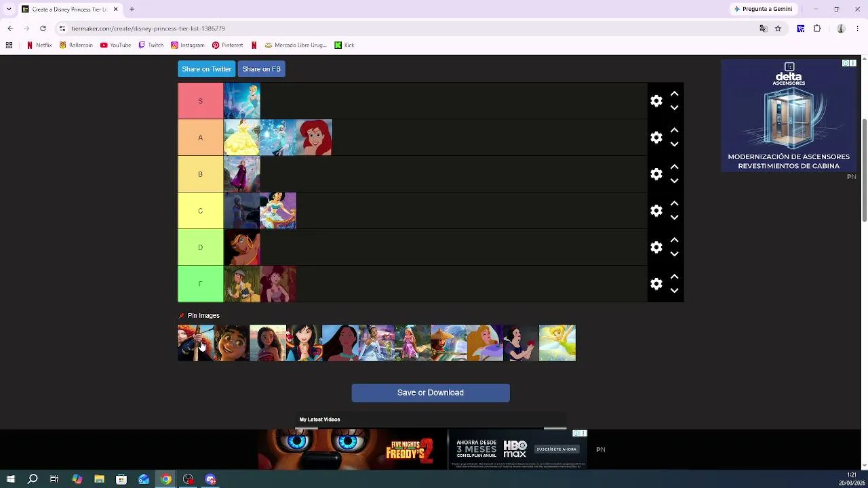Open settings gear for S tier row

click(x=656, y=101)
